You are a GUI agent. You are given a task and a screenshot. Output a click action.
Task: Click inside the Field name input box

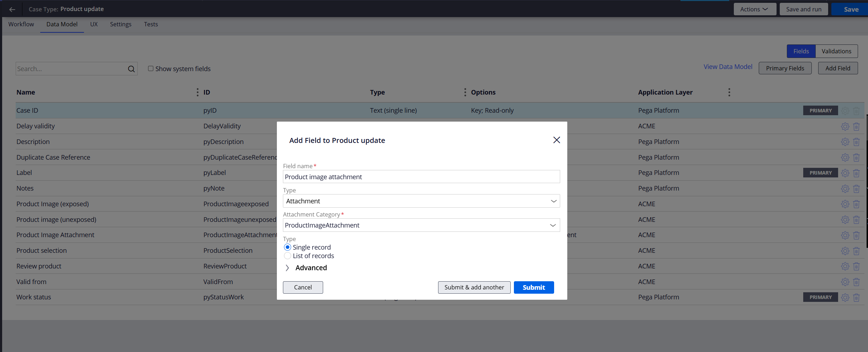[421, 176]
